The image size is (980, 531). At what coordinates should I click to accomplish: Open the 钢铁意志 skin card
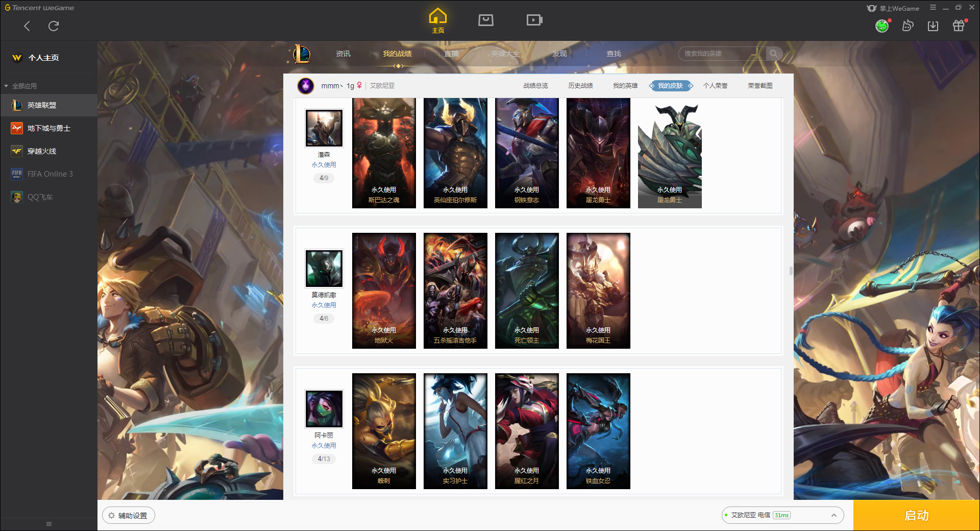[527, 153]
